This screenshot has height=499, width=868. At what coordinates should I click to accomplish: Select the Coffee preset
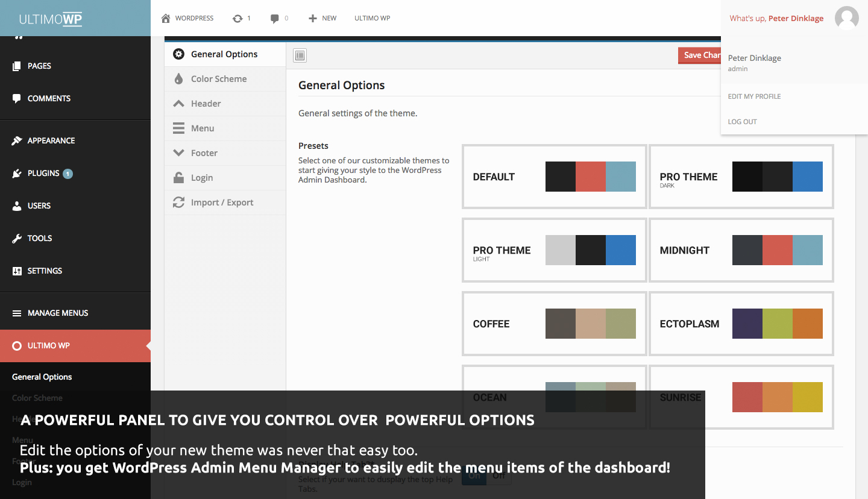pyautogui.click(x=555, y=324)
